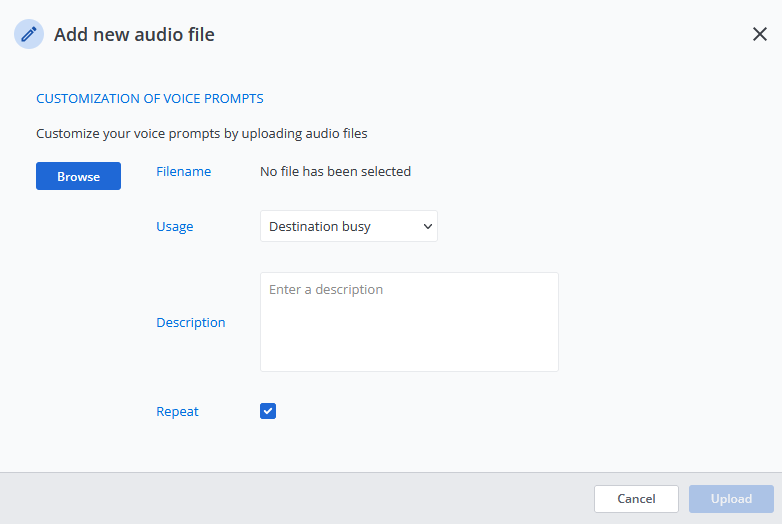This screenshot has height=524, width=782.
Task: Click the Customization of Voice Prompts heading
Action: pyautogui.click(x=149, y=99)
